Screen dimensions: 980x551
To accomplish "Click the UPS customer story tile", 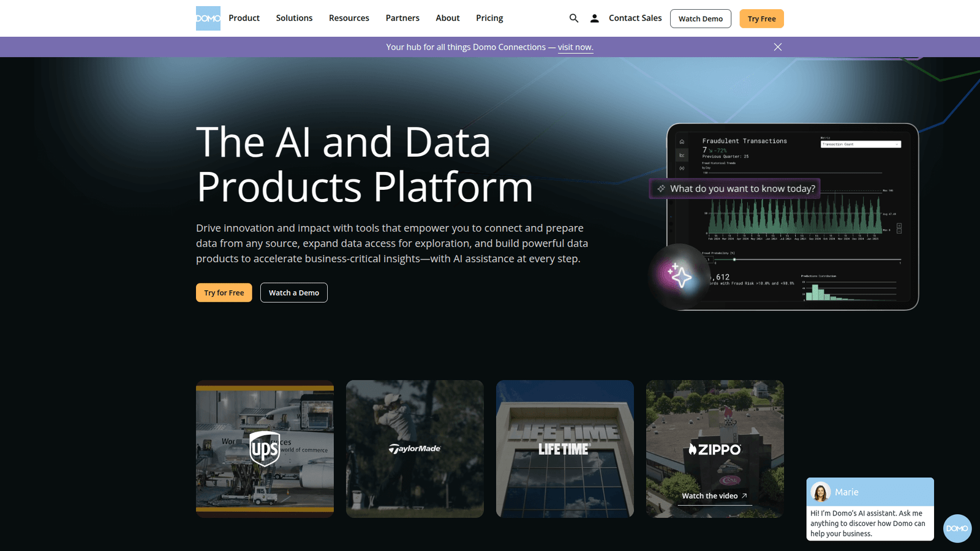I will (265, 448).
